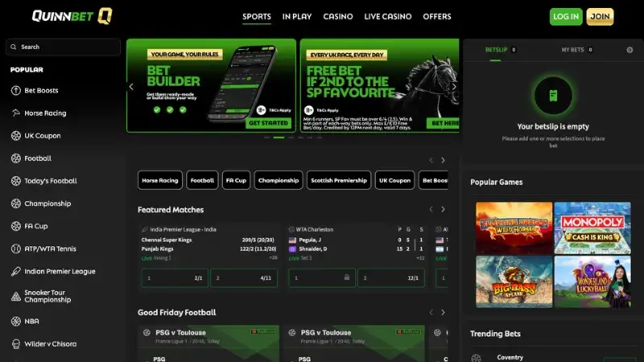Viewport: 644px width, 362px height.
Task: Select the Wilder v Chisora boxing icon
Action: (15, 344)
